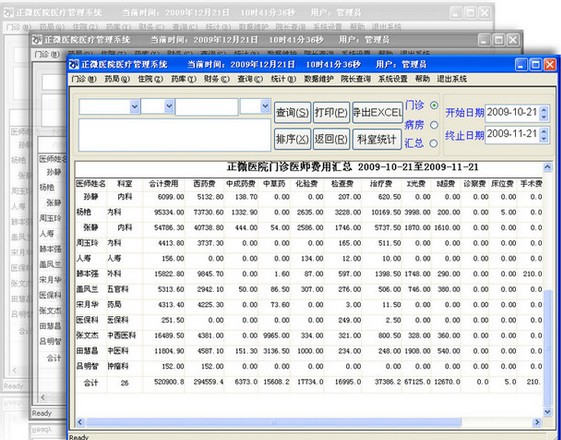561x440 pixels.
Task: Click the large blank text area under combo boxes
Action: click(x=175, y=135)
